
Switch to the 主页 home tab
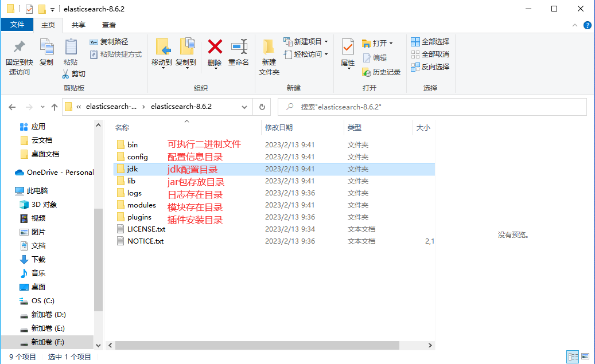pos(48,25)
